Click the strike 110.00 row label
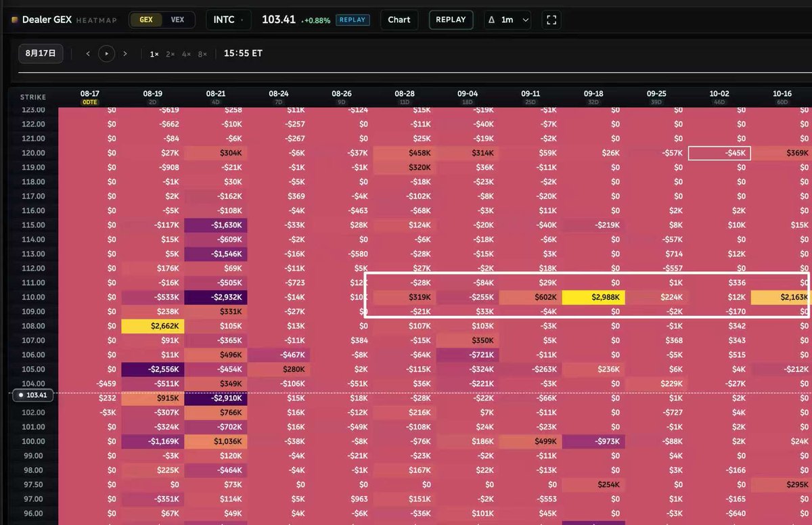The width and height of the screenshot is (812, 525). (33, 297)
